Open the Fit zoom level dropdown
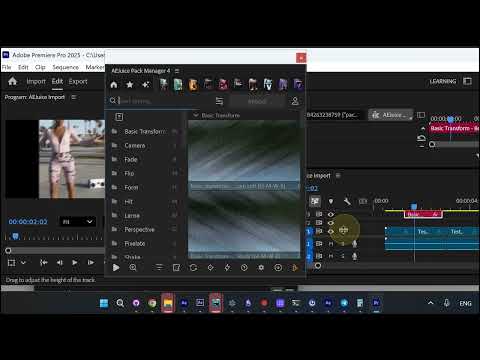Viewport: 480px width, 360px height. [77, 222]
